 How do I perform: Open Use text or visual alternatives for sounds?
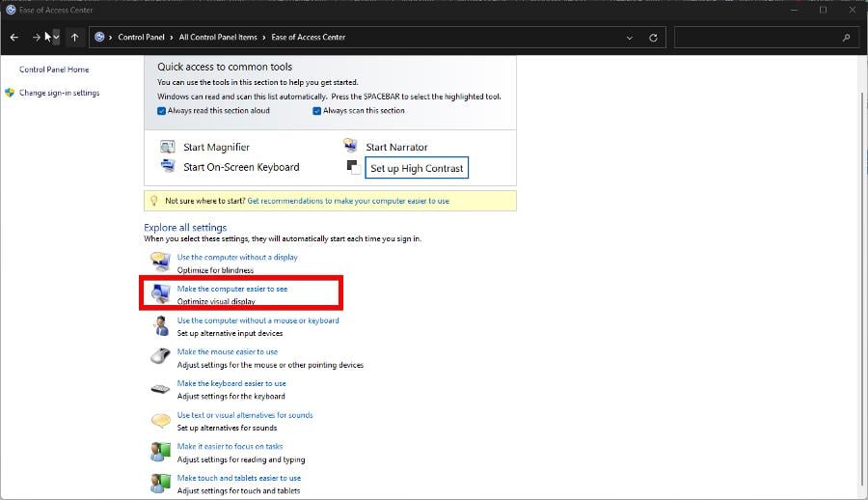[x=245, y=415]
